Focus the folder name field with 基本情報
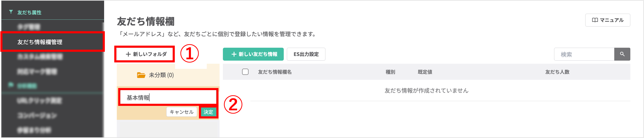 tap(168, 97)
